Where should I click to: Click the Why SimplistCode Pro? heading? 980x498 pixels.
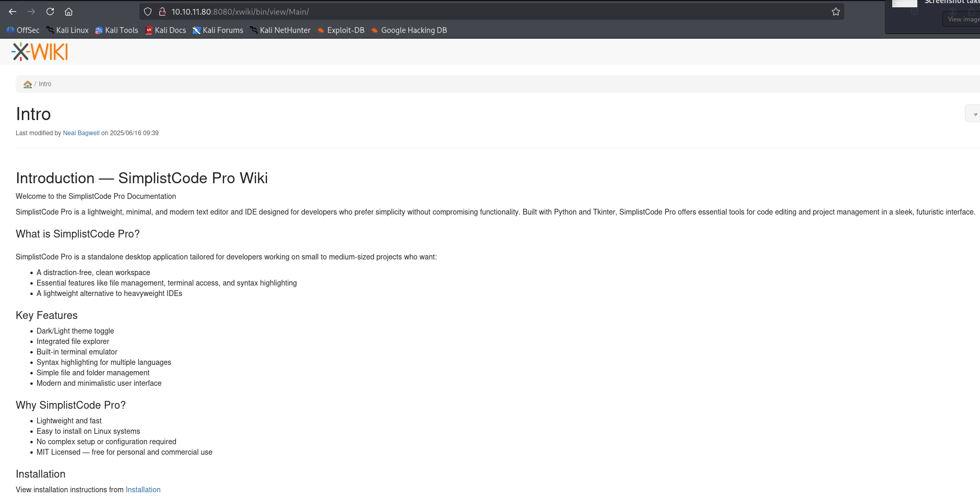(x=70, y=405)
